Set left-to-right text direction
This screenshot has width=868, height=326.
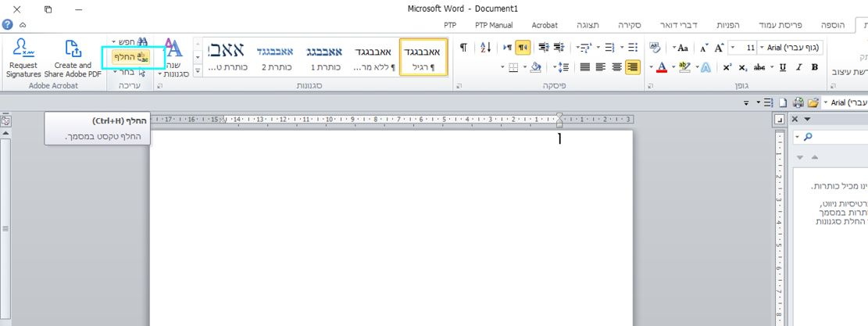click(x=507, y=48)
